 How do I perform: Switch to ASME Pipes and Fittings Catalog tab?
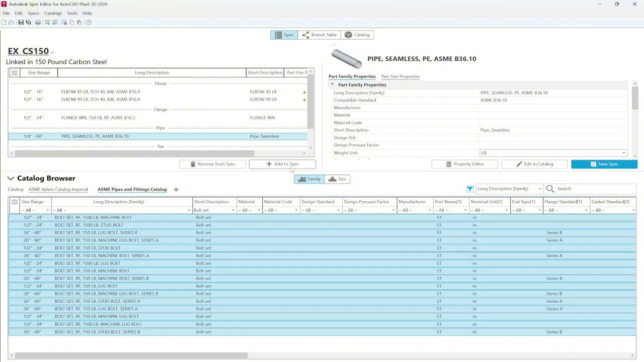tap(132, 190)
